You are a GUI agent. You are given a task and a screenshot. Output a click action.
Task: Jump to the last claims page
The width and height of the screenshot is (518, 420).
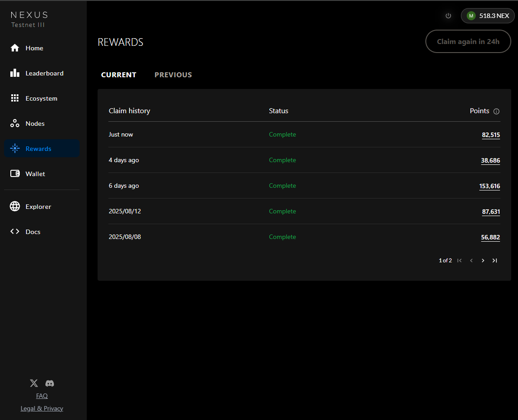tap(495, 261)
